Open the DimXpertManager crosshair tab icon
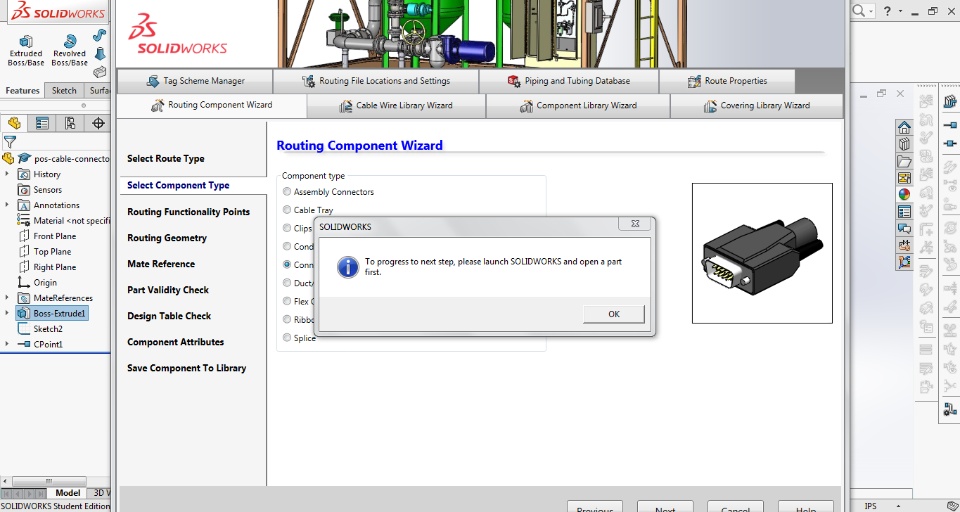Image resolution: width=960 pixels, height=512 pixels. click(98, 123)
